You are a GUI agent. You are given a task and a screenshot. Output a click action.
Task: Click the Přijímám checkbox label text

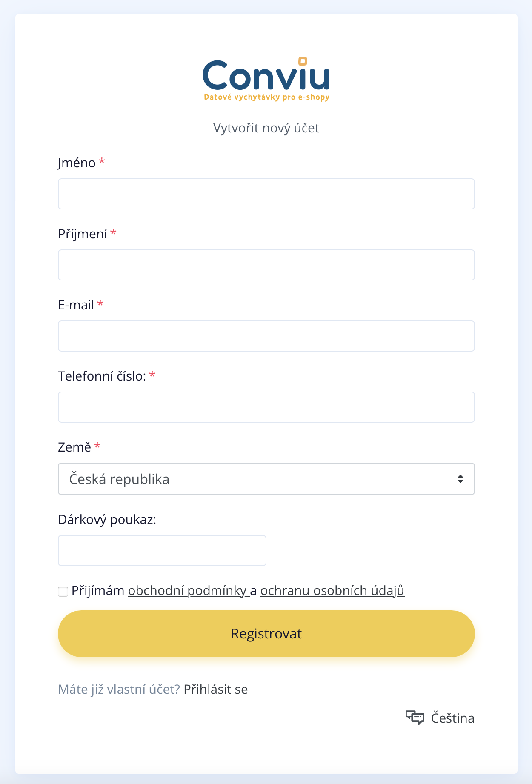pyautogui.click(x=98, y=590)
